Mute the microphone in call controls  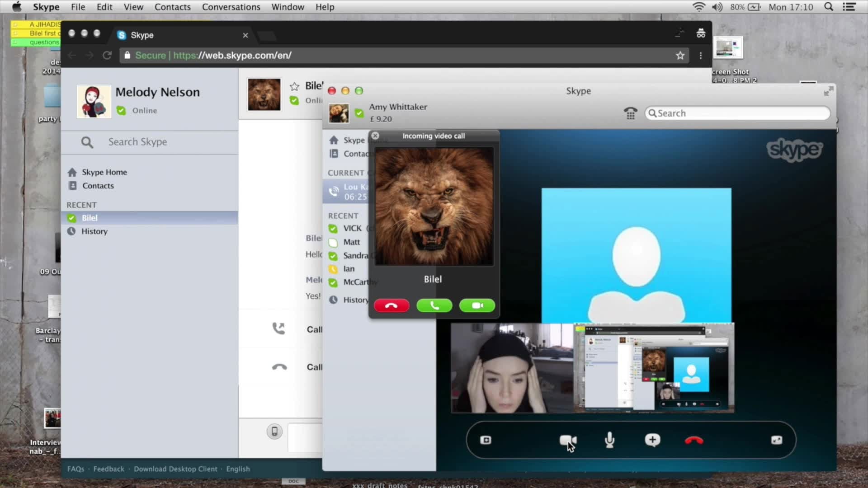tap(609, 440)
